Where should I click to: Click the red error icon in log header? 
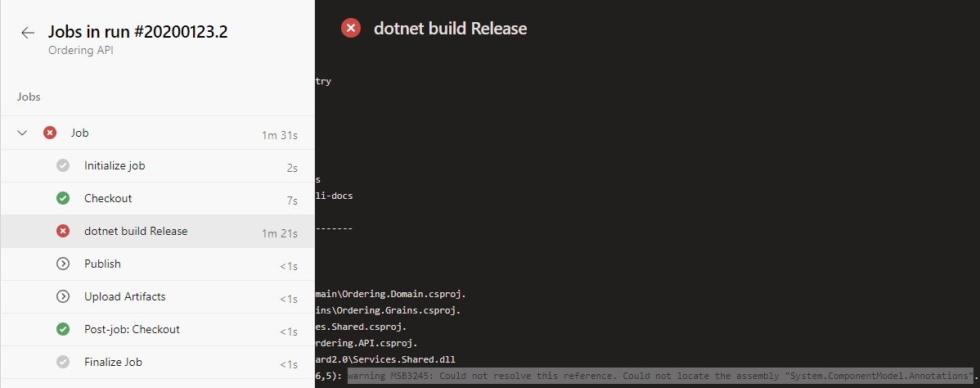coord(351,29)
